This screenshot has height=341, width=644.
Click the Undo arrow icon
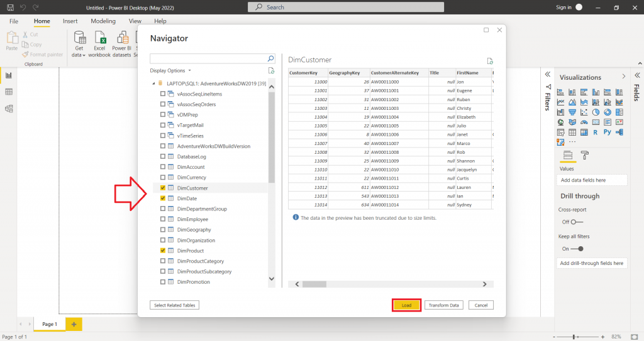23,8
